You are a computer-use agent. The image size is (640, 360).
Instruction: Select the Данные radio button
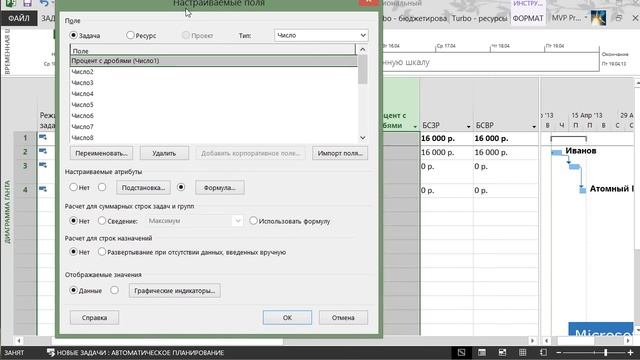click(73, 290)
